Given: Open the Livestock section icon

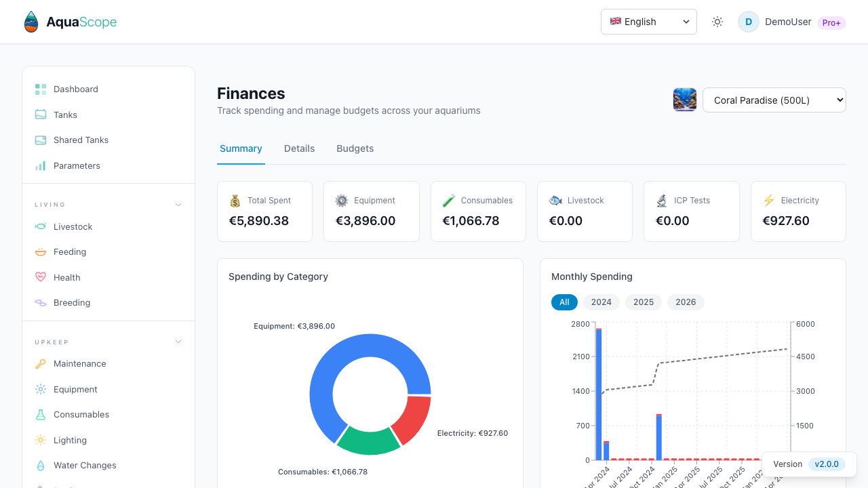Looking at the screenshot, I should point(41,226).
